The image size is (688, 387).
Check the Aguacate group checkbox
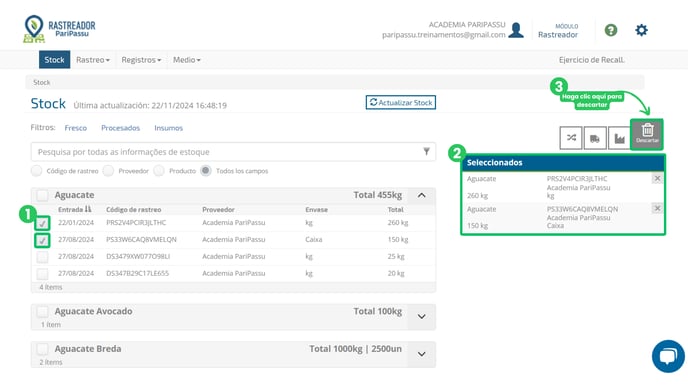(x=42, y=195)
